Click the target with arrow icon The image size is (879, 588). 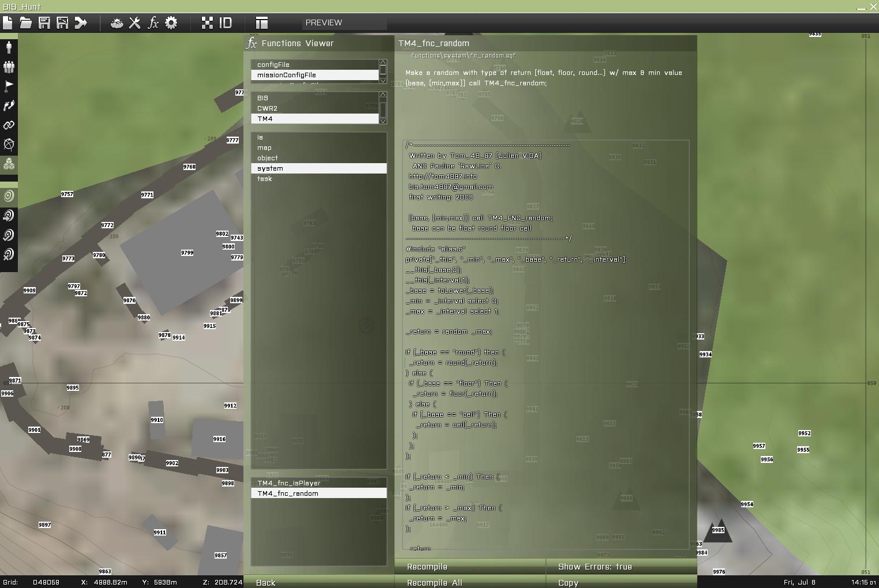pos(9,216)
